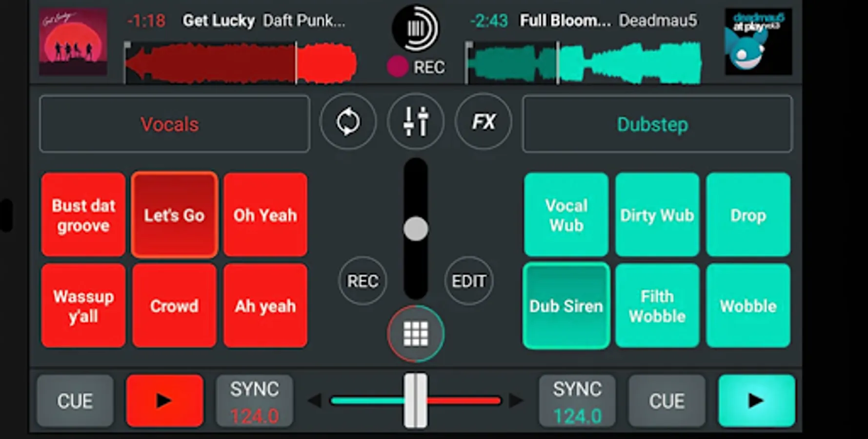Click the right deck remaining time -2:43
Screen dimensions: 868x439
point(489,21)
